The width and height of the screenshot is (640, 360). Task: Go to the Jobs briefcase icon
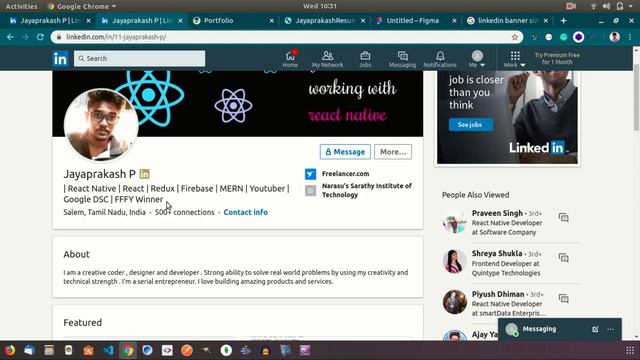tap(365, 59)
